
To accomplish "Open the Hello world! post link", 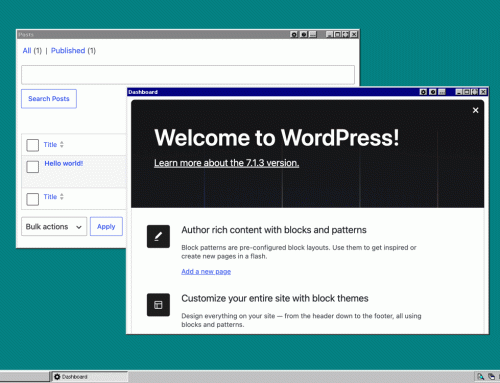I will coord(64,163).
